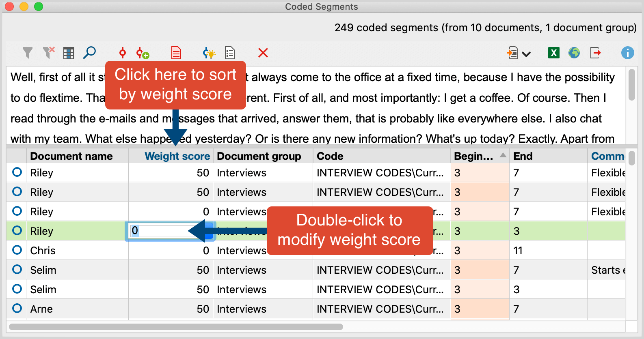
Task: Sort by the Document group column header
Action: coord(259,156)
